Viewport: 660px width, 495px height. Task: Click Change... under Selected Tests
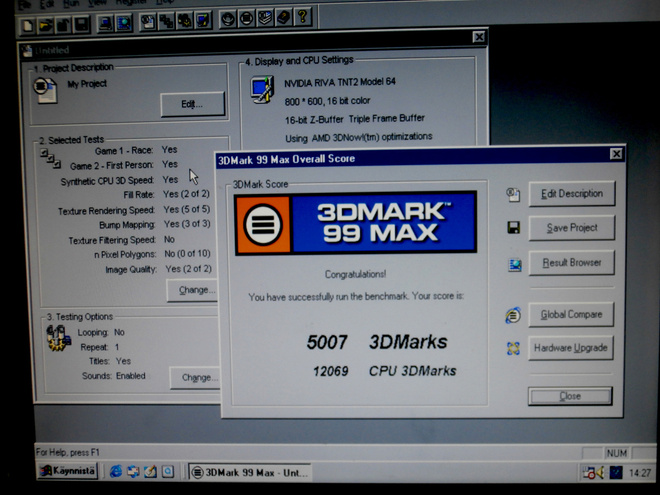click(193, 290)
